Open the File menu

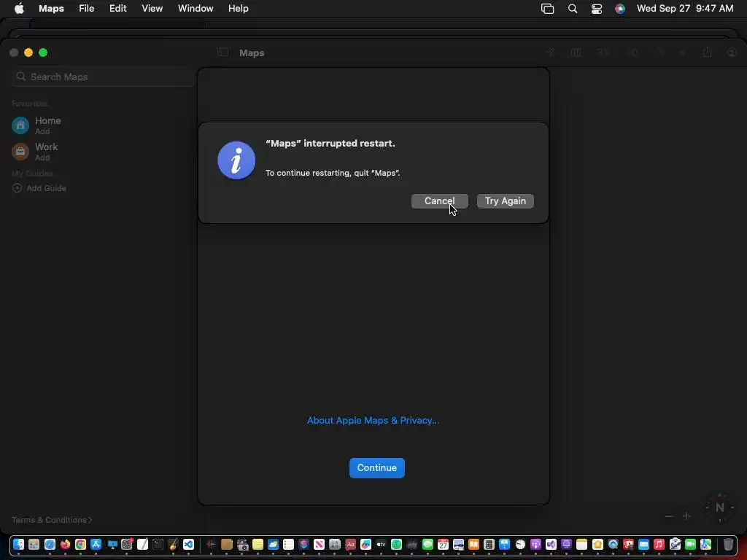pyautogui.click(x=86, y=9)
